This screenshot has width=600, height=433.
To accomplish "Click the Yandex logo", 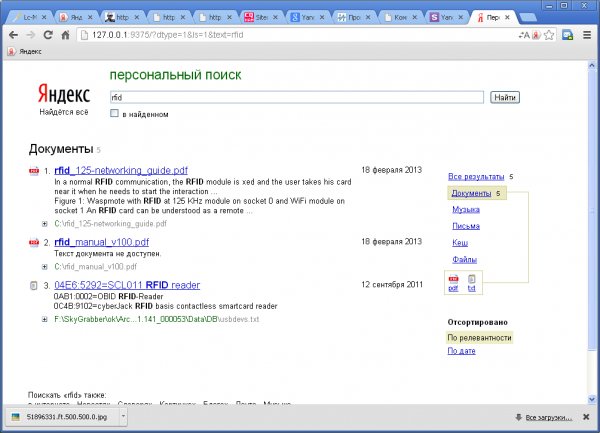I will click(x=64, y=93).
